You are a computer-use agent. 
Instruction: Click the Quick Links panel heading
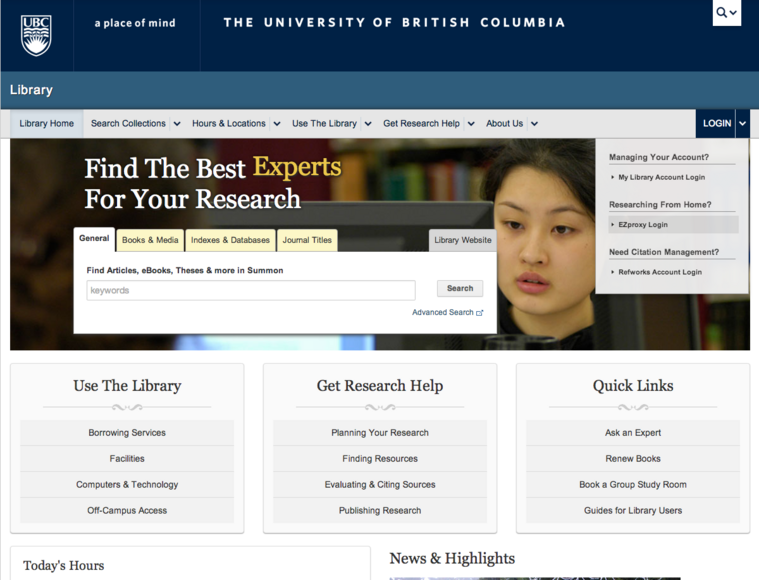(633, 386)
